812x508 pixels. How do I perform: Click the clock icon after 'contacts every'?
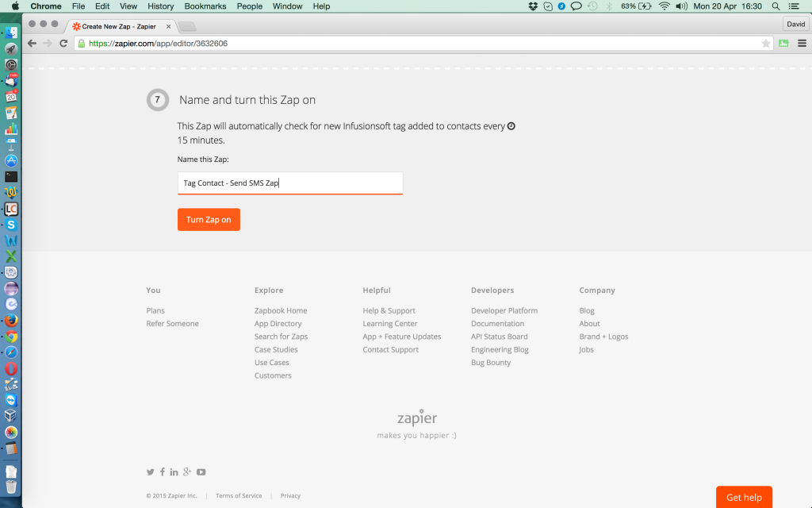tap(511, 126)
